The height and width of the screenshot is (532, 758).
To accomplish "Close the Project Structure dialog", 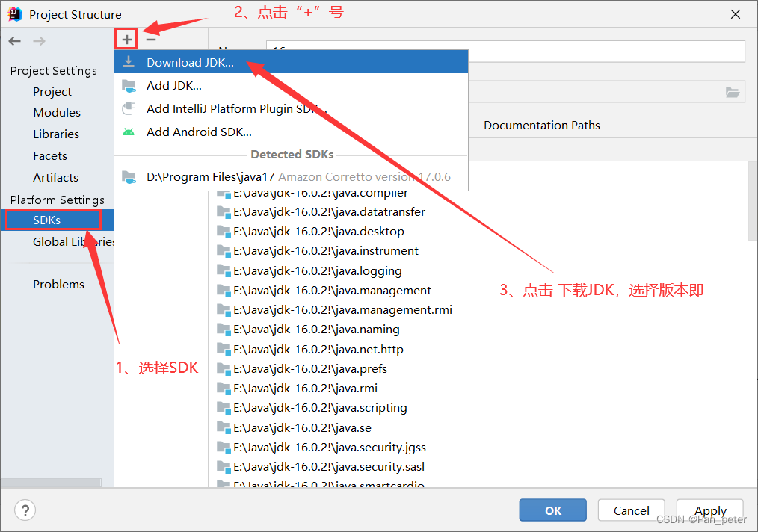I will pos(736,14).
